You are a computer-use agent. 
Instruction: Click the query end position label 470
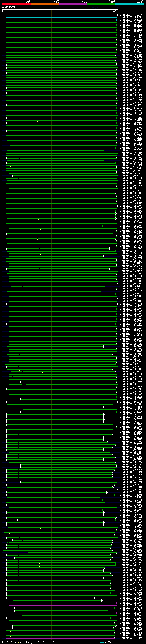[x=115, y=11]
